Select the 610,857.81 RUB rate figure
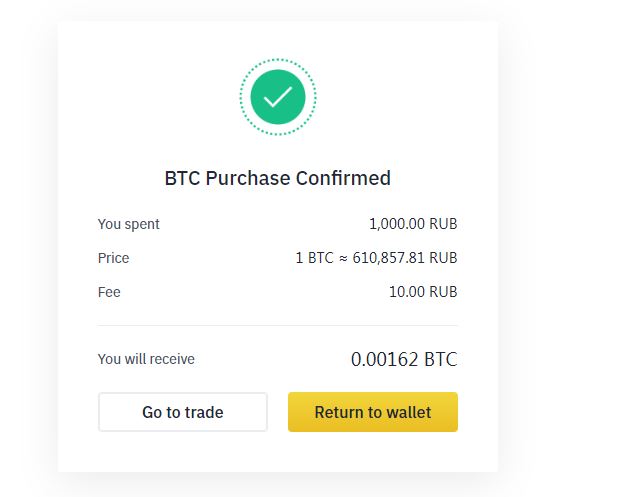 (x=405, y=258)
